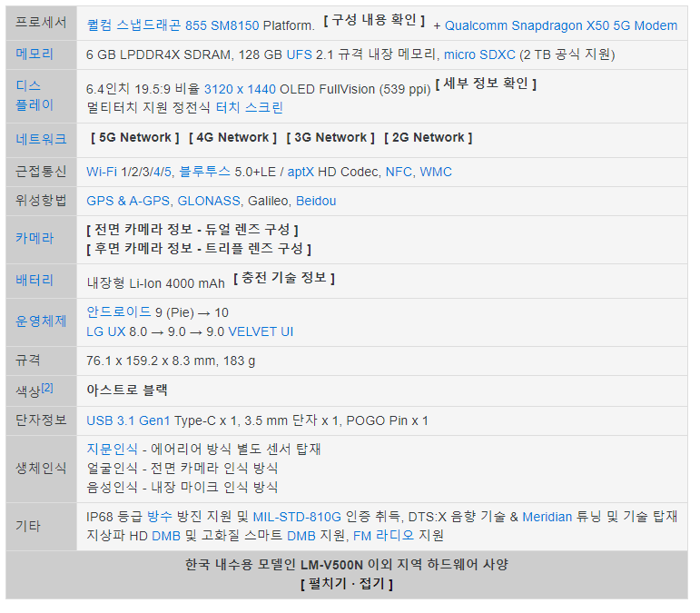
Task: Select the 내장형 Li-Ion 4000 mAh text
Action: 155,283
